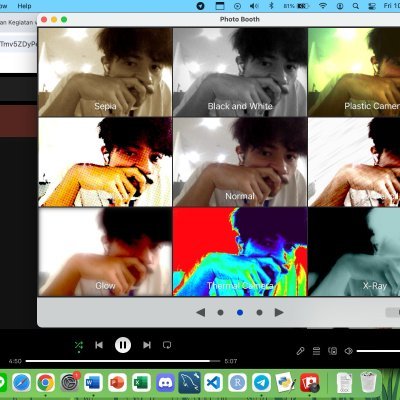
Task: Open the play queue icon
Action: [x=316, y=351]
